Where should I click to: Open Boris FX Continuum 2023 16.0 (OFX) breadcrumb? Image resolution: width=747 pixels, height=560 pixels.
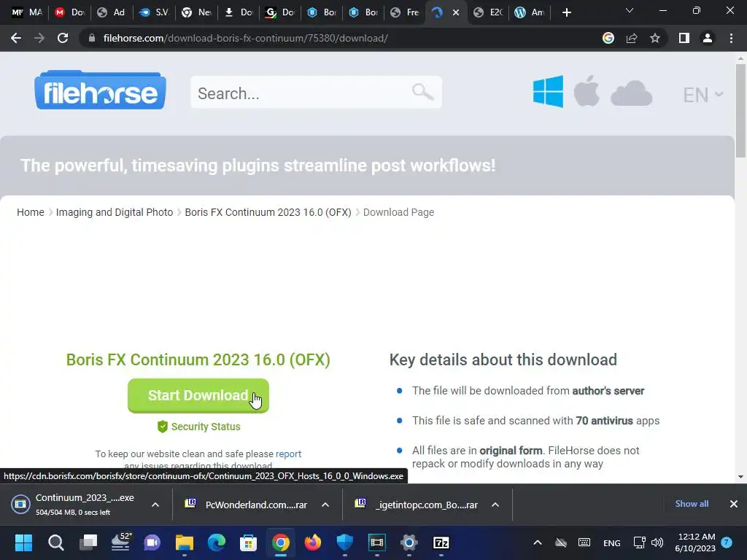[268, 212]
